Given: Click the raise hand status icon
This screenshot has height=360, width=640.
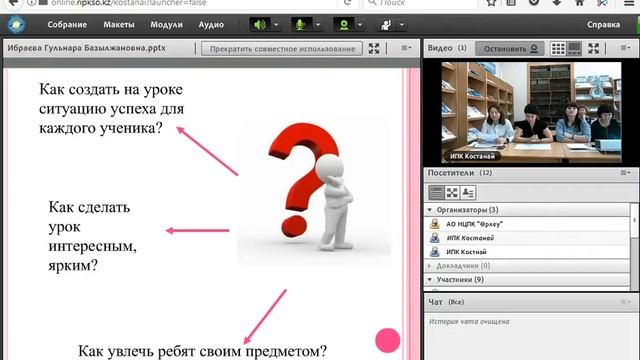Looking at the screenshot, I should coord(386,25).
